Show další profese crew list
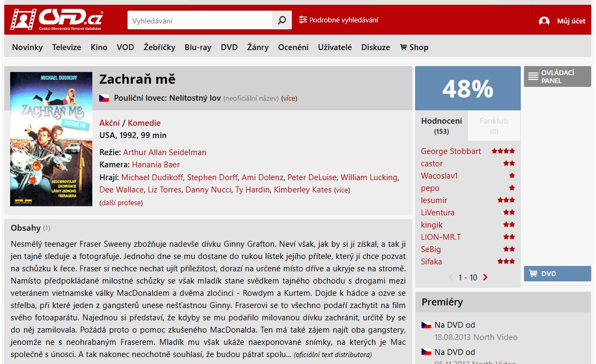The width and height of the screenshot is (596, 364). pos(121,203)
